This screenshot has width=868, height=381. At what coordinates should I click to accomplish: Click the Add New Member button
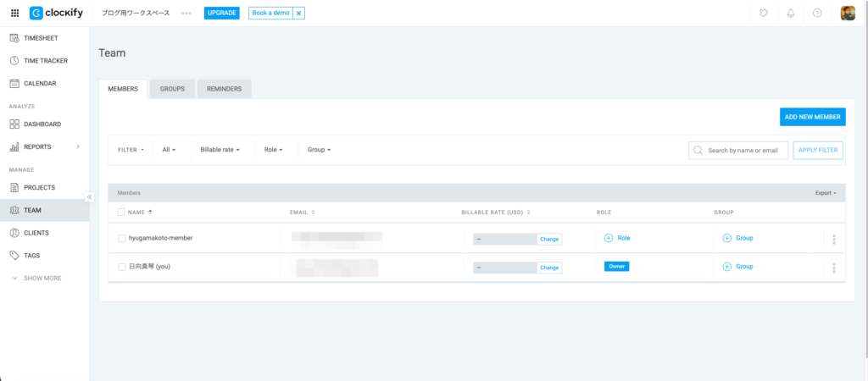coord(812,117)
